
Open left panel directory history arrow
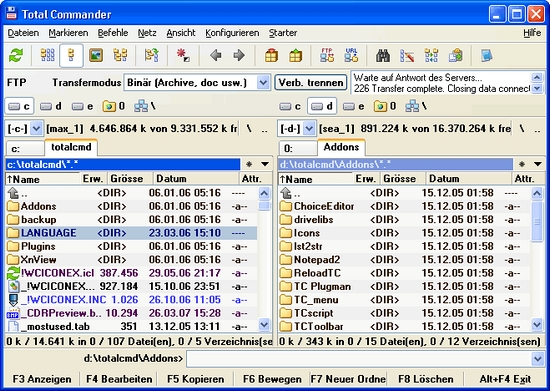[265, 164]
